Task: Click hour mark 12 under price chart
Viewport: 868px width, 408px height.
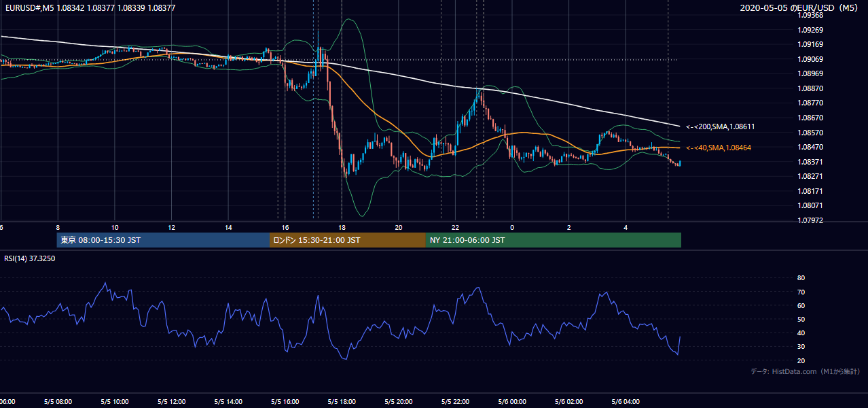Action: 172,228
